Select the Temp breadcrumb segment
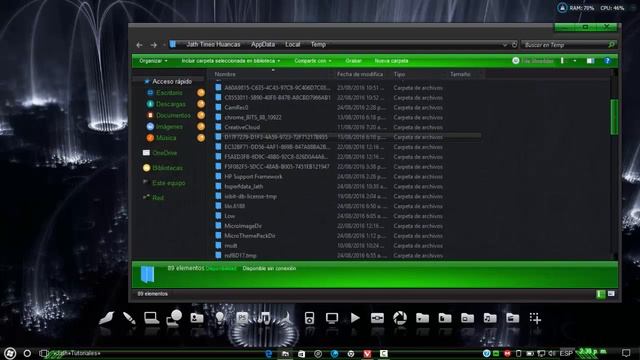 click(318, 44)
